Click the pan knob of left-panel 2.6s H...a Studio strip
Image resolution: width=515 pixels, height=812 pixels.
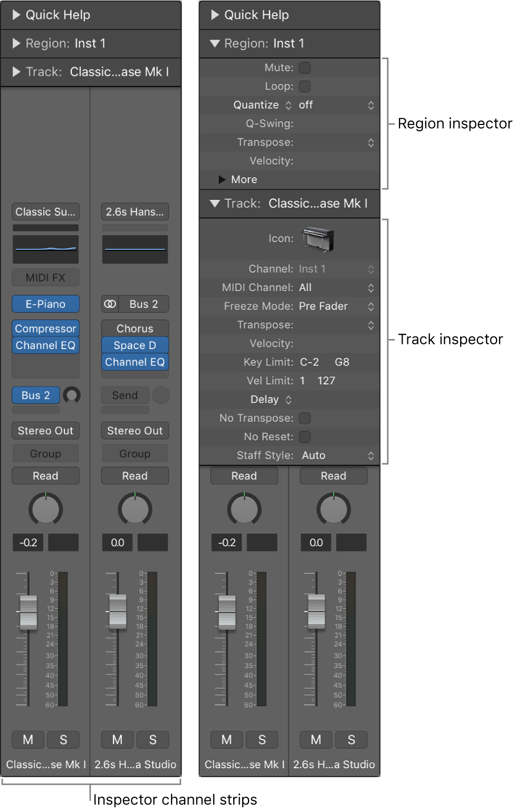tap(135, 509)
